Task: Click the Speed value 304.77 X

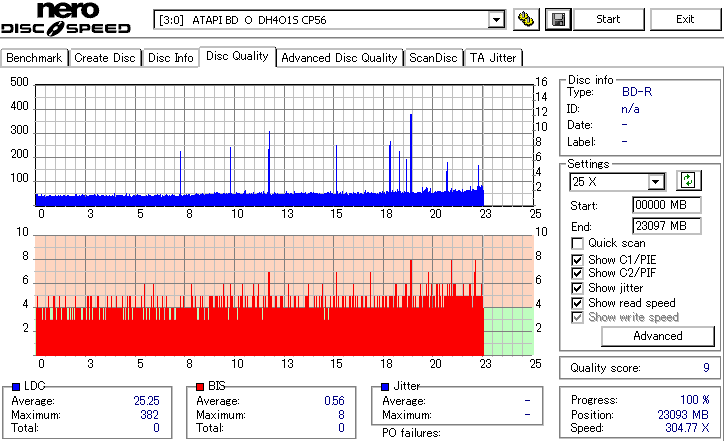Action: [x=687, y=428]
